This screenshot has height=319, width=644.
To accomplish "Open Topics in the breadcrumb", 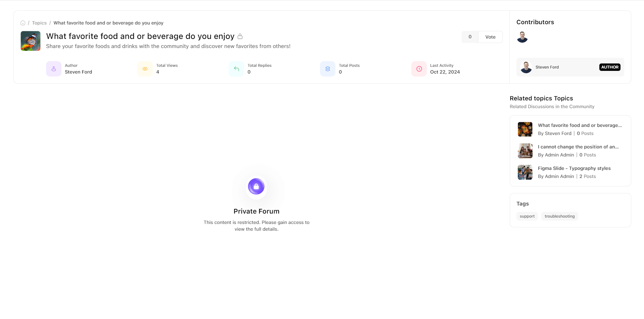I will [39, 23].
